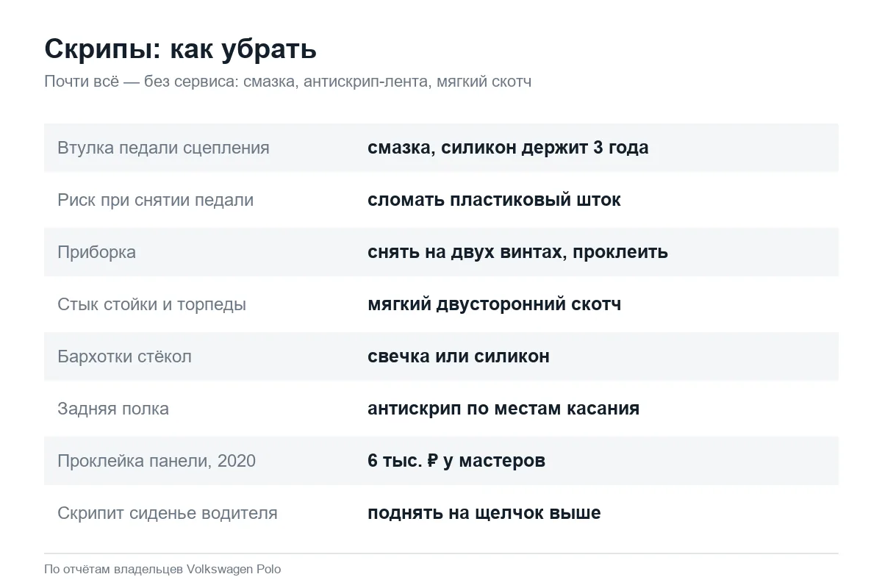Select the label "Проклейка панели, 2020"
Viewport: 882px width, 588px height.
157,461
